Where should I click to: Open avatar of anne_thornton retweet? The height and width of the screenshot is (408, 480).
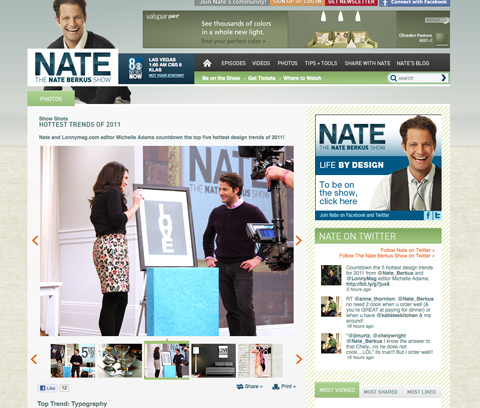[331, 306]
